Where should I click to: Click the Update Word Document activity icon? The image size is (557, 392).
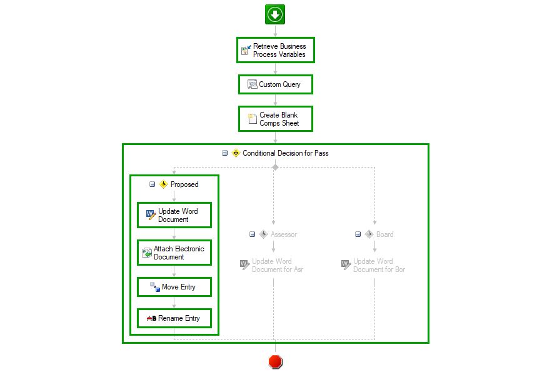pos(151,215)
